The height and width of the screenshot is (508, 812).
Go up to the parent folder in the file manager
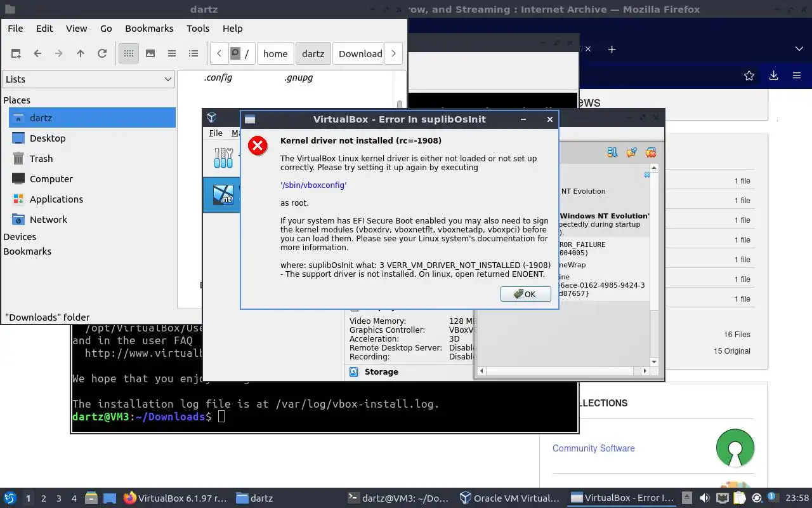pos(81,54)
